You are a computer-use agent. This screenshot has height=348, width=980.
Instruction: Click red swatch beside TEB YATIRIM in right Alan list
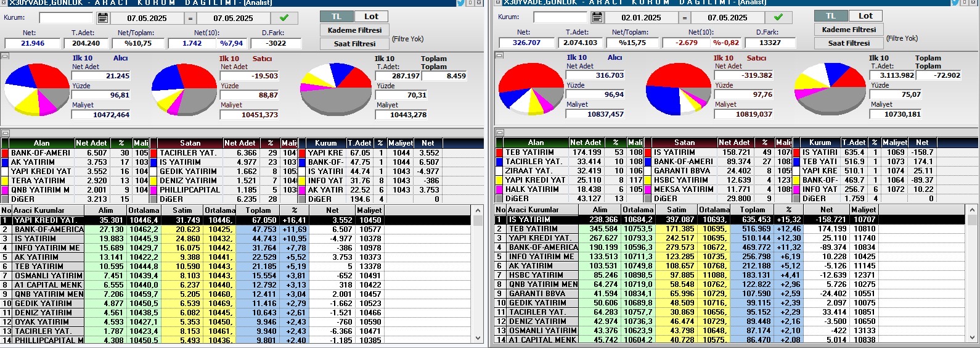499,152
